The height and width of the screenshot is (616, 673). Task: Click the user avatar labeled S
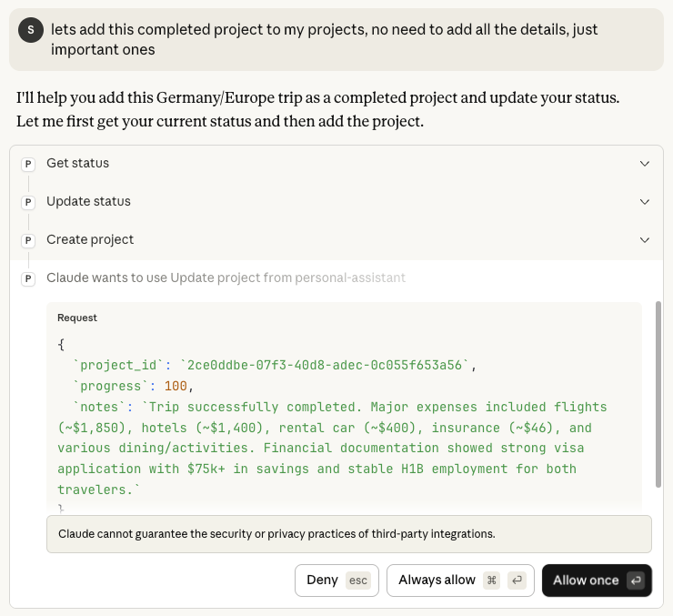tap(31, 30)
